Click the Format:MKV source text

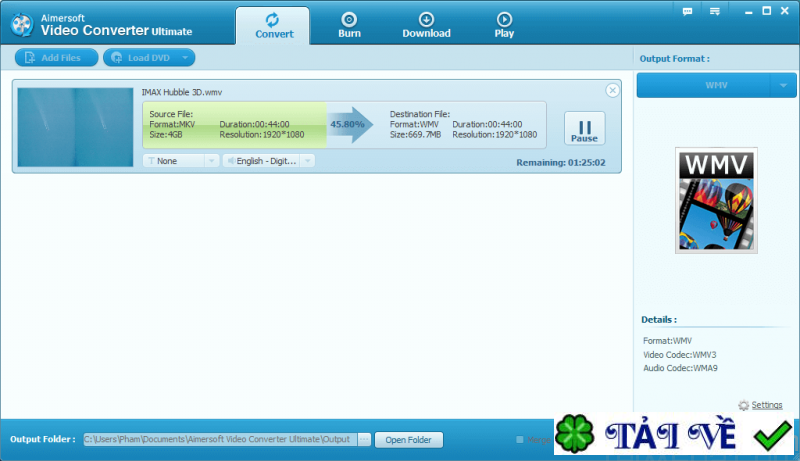[x=172, y=124]
